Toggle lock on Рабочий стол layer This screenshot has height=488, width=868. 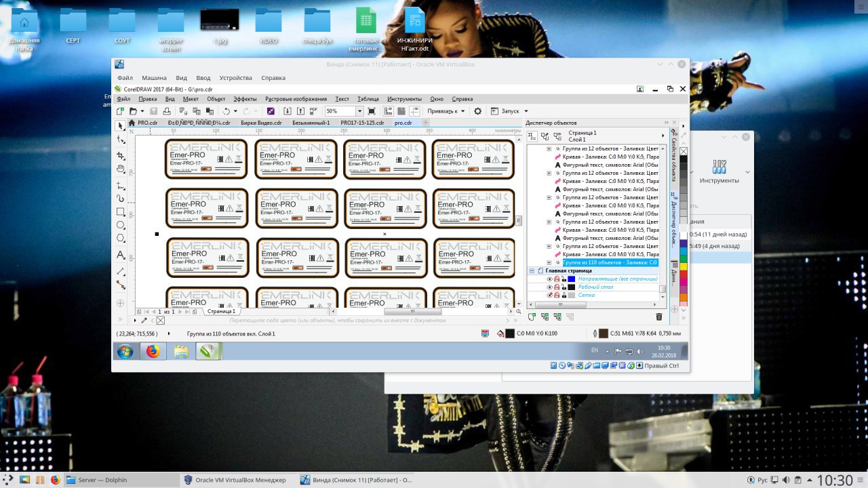564,287
